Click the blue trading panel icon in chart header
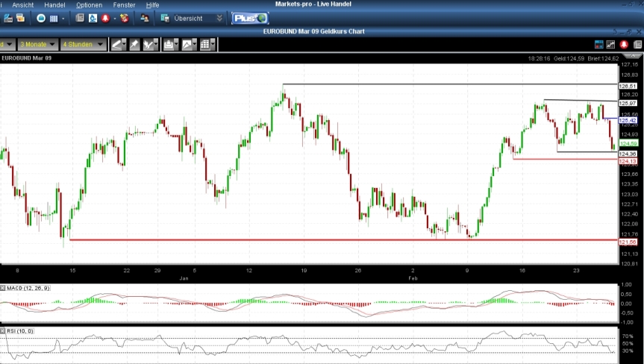Screen dimensions: 644x364 [598, 45]
